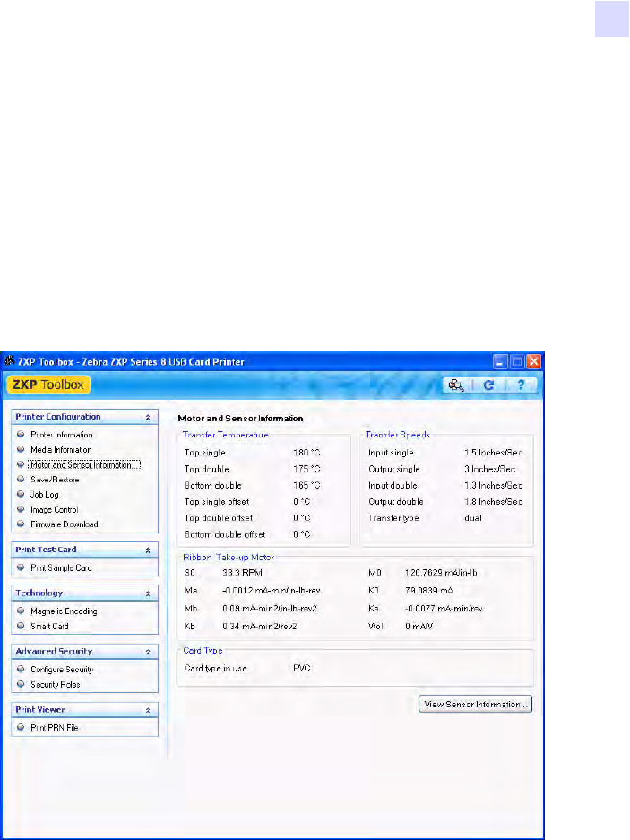The width and height of the screenshot is (630, 840).
Task: Open the Job Log page
Action: (45, 495)
